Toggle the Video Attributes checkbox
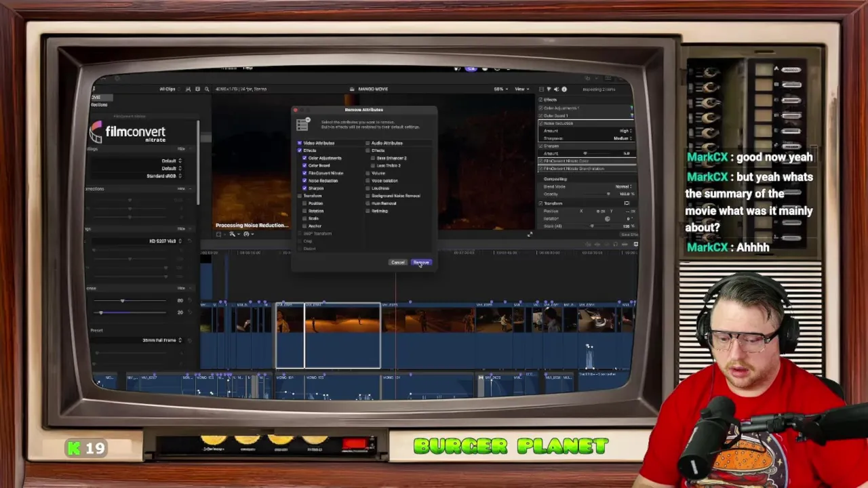This screenshot has width=868, height=488. pos(300,143)
